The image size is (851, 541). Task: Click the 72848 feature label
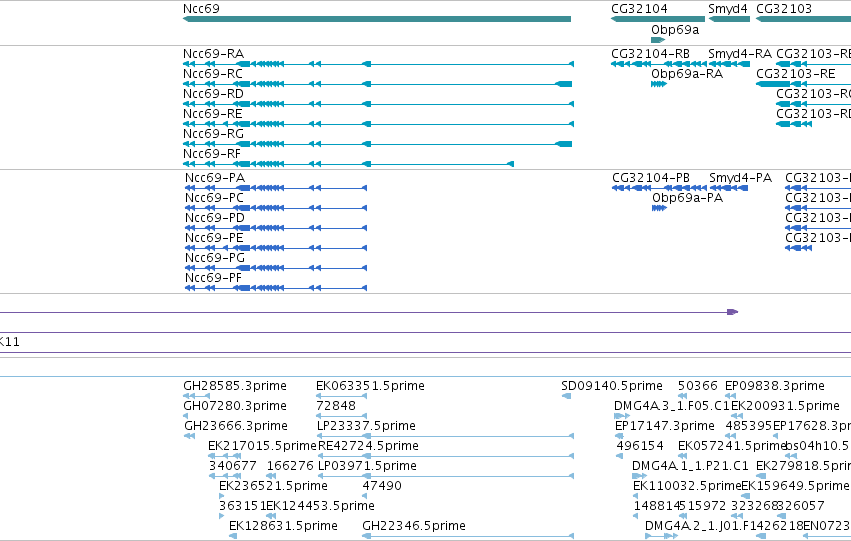pyautogui.click(x=336, y=406)
